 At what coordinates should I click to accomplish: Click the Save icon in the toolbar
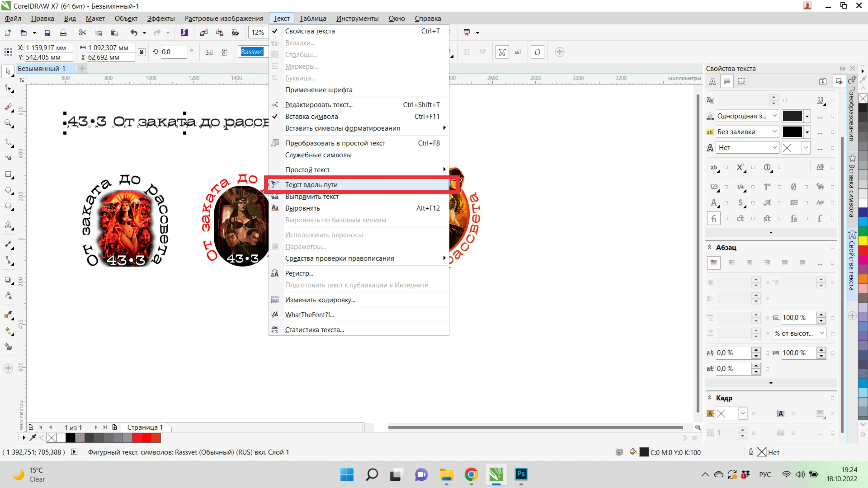pos(48,33)
